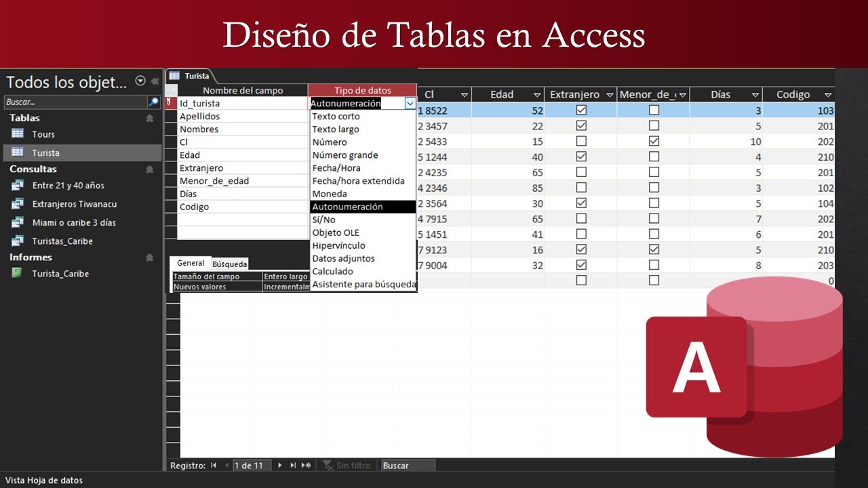The width and height of the screenshot is (868, 488).
Task: Click the Codigo cell showing 103
Action: click(x=798, y=110)
